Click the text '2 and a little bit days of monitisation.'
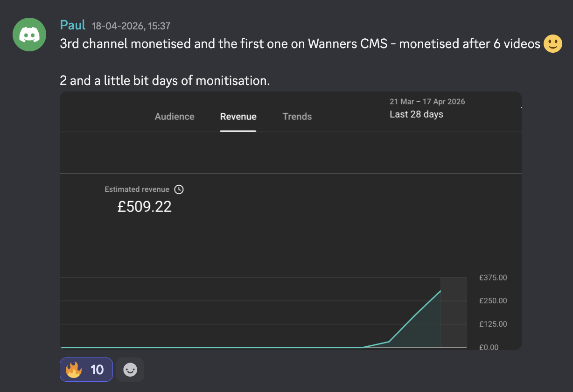Viewport: 573px width, 392px height. tap(165, 81)
